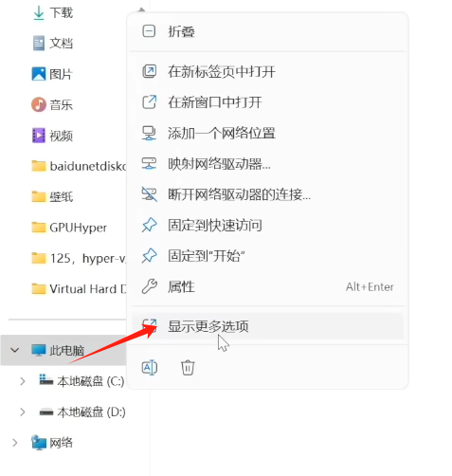This screenshot has height=476, width=452.
Task: Click the 音乐 music icon in sidebar
Action: click(39, 104)
